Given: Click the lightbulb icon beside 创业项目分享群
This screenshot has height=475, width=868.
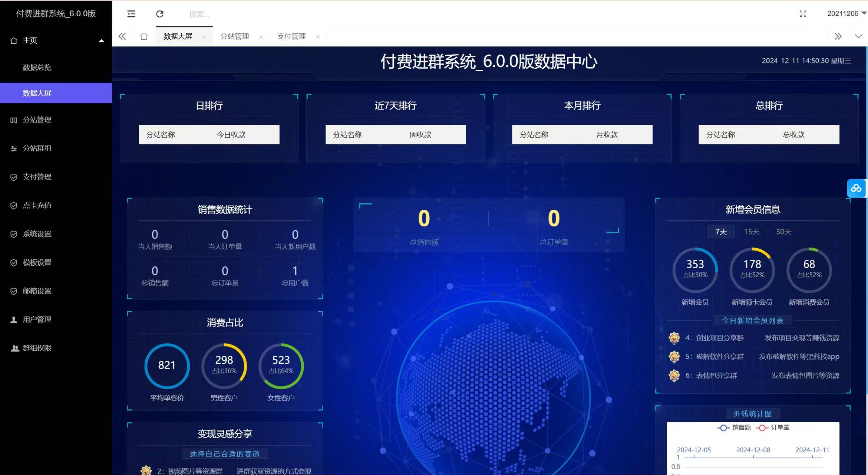Looking at the screenshot, I should click(674, 338).
